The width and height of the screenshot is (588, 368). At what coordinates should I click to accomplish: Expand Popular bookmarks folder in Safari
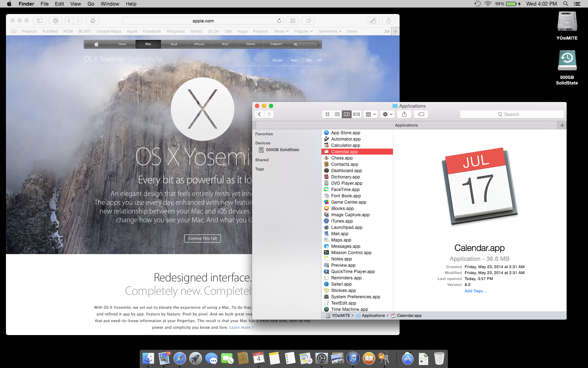303,31
